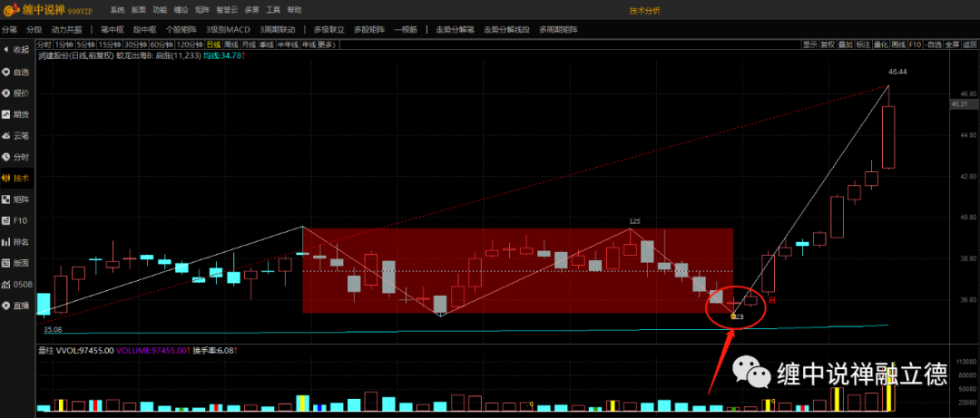Select 动力共振 on the toolbar

(66, 29)
